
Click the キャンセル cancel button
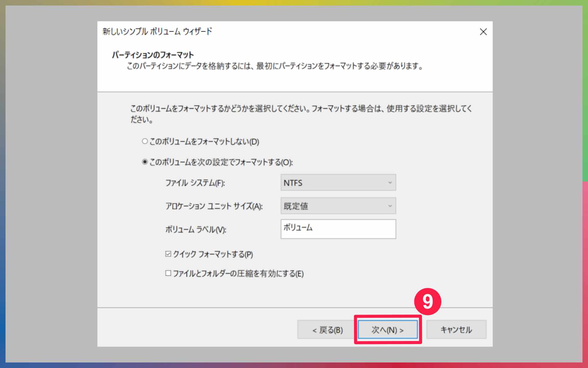pyautogui.click(x=456, y=330)
